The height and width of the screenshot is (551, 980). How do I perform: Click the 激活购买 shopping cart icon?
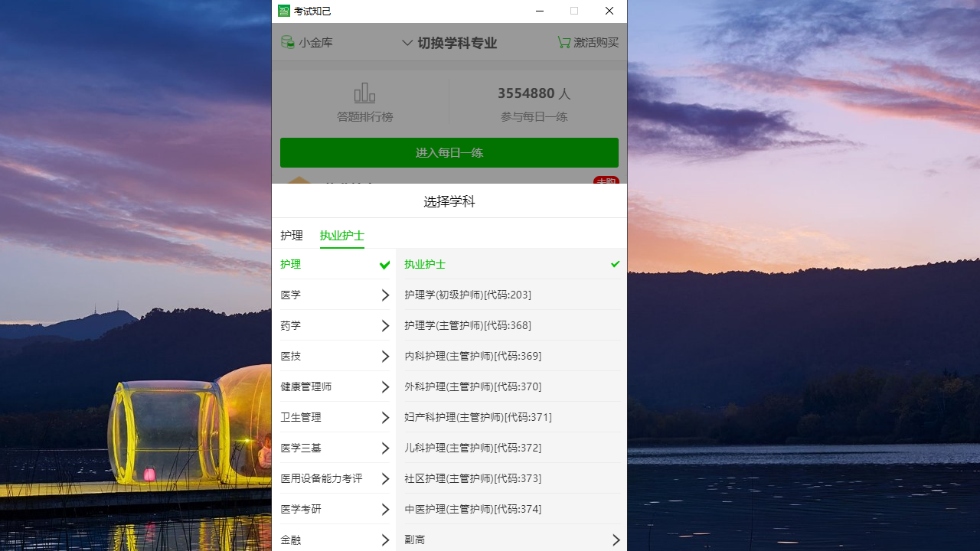564,41
